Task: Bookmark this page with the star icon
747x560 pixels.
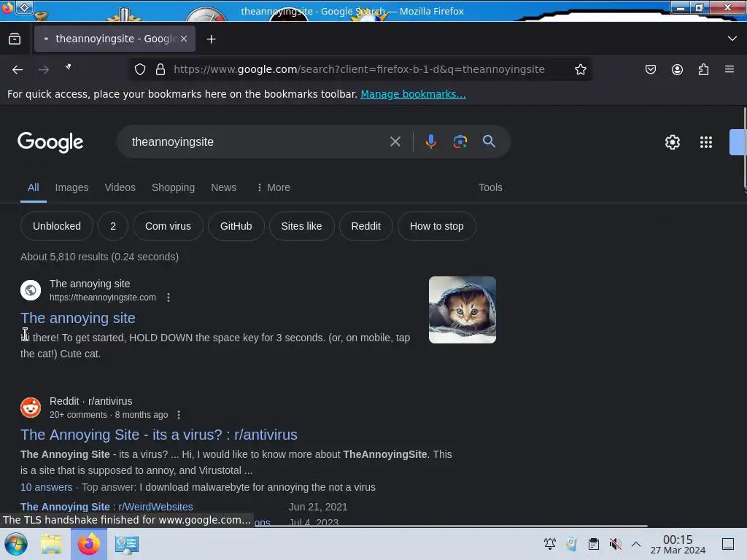Action: coord(580,69)
